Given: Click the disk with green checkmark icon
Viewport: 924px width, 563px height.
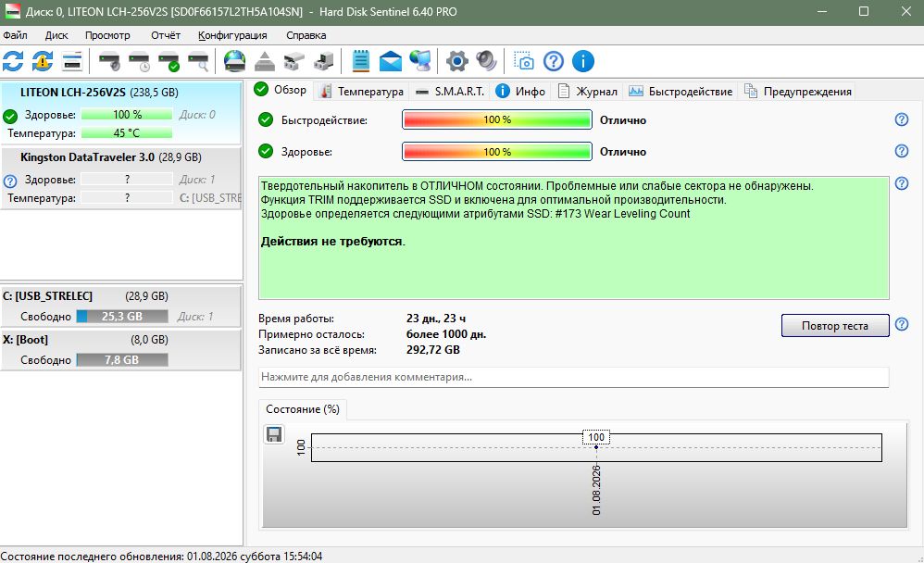Looking at the screenshot, I should 169,61.
